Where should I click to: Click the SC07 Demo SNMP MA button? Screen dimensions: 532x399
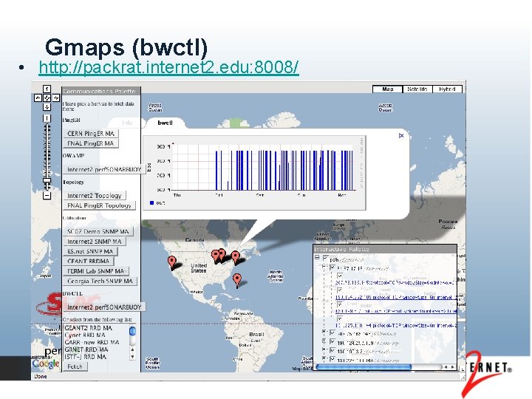click(x=98, y=232)
